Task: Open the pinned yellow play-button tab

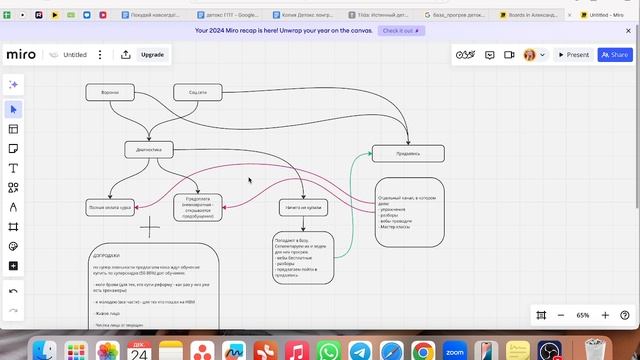Action: (x=55, y=15)
